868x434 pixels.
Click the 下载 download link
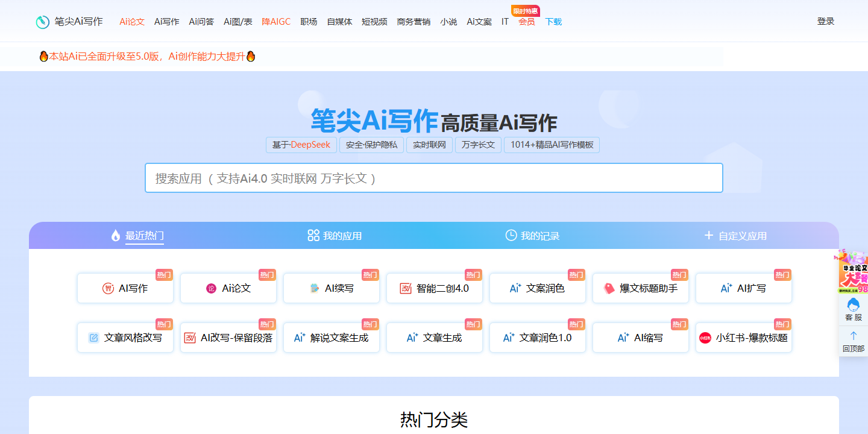pos(553,22)
